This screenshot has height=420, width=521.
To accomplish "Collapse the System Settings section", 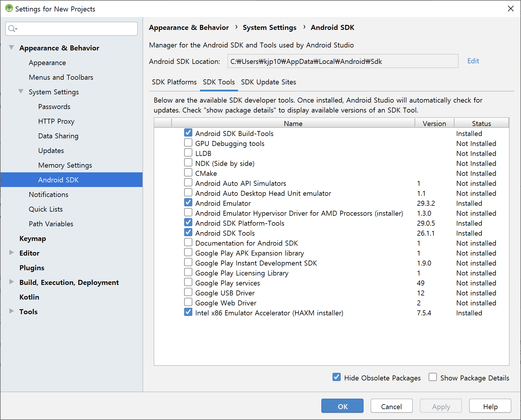I will [21, 91].
